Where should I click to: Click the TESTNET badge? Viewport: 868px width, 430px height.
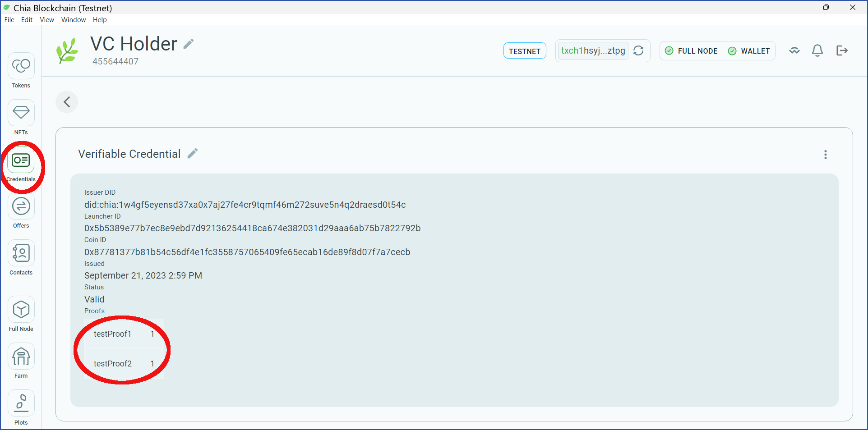(x=525, y=51)
